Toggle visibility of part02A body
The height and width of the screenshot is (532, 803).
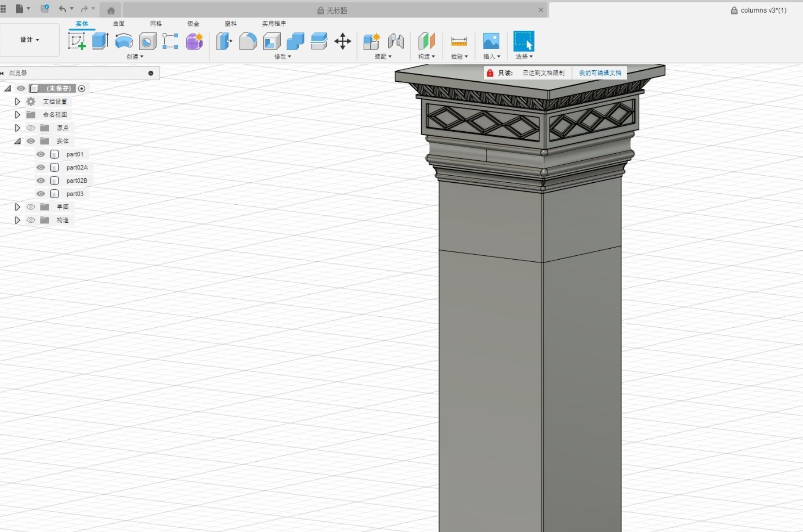click(x=41, y=167)
